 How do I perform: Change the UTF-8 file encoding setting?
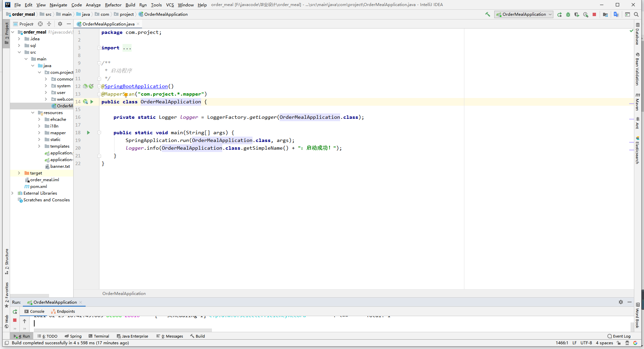[x=586, y=343]
